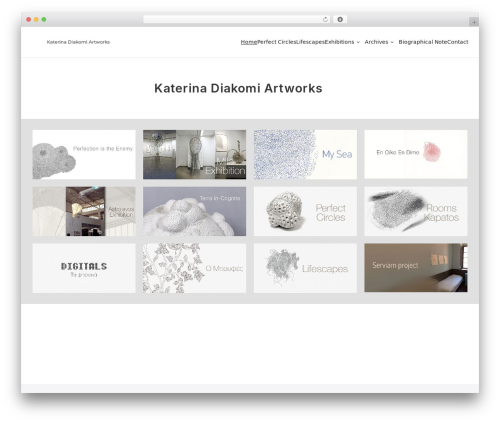
Task: Open the warehouse exhibition thumbnail in second row
Action: [x=84, y=211]
